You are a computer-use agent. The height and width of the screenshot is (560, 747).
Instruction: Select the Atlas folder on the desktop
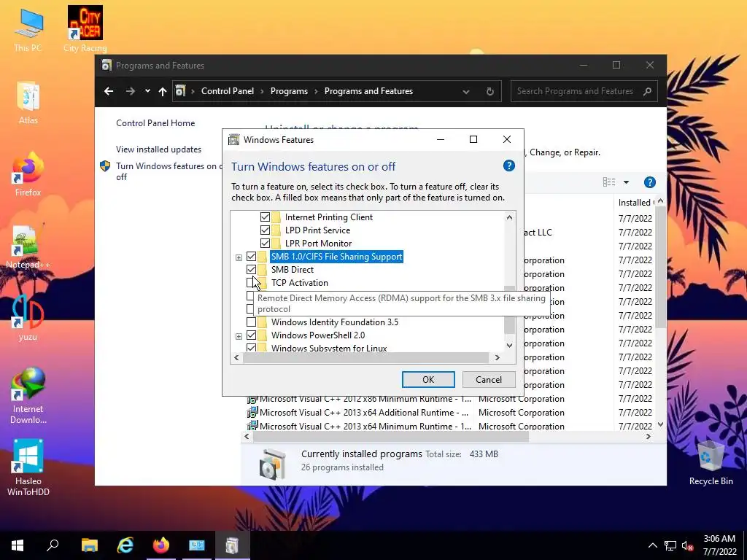coord(28,103)
